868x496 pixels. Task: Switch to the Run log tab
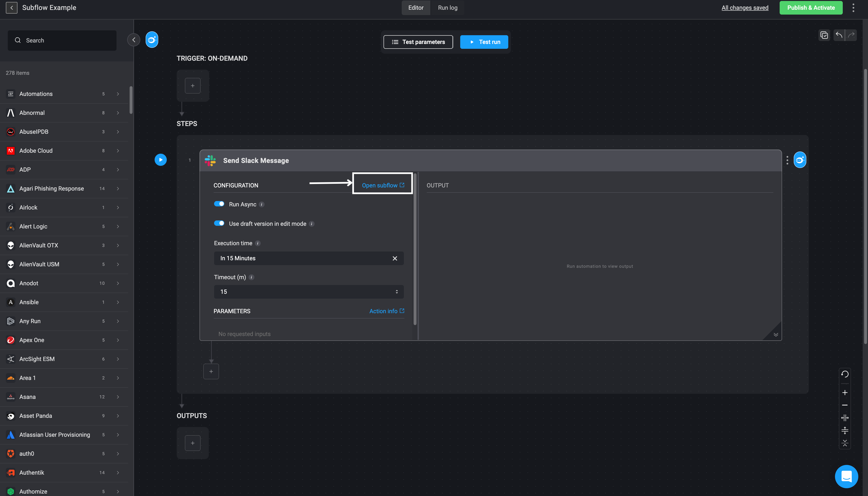pos(447,8)
